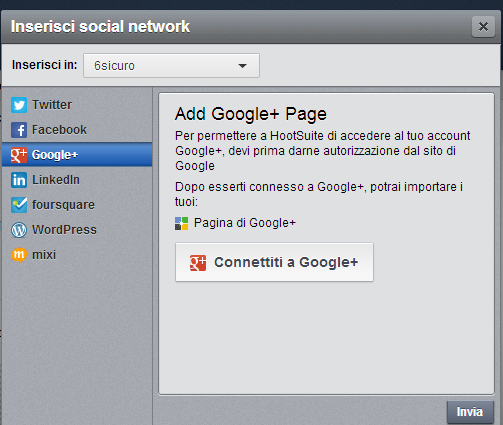Screen dimensions: 503x425
Task: Click the 'Per permettere a HootSuite' paragraph
Action: pyautogui.click(x=323, y=151)
